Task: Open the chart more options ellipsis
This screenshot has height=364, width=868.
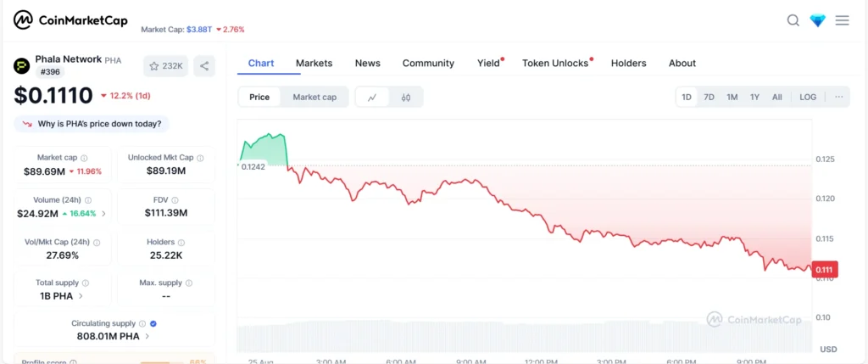Action: 838,97
